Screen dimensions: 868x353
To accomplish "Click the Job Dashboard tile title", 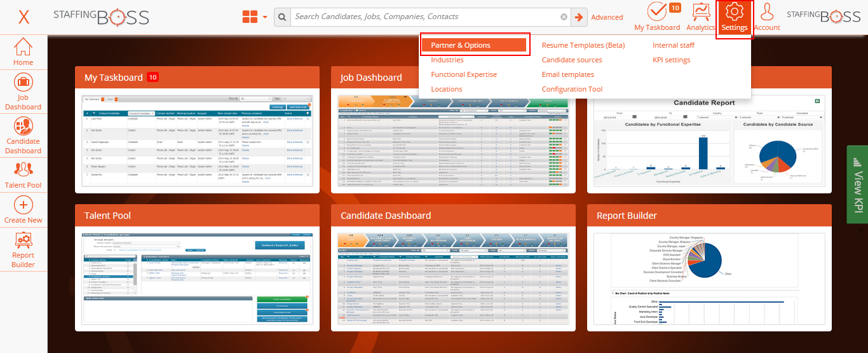I will pos(371,78).
